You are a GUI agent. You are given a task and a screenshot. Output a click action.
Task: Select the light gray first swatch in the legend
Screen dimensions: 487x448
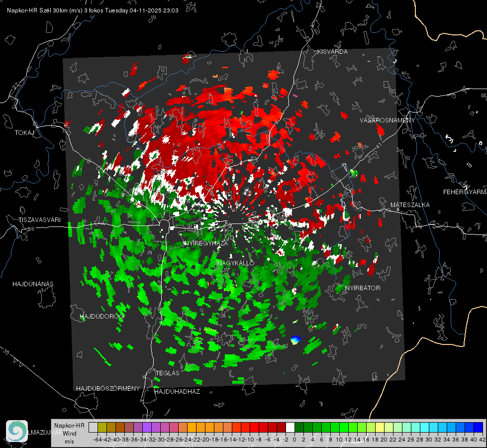point(93,427)
